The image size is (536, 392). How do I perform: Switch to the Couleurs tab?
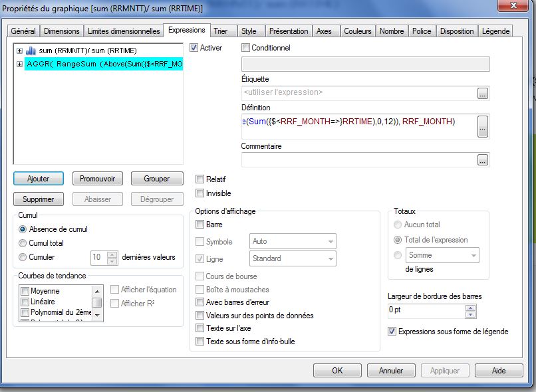click(358, 31)
